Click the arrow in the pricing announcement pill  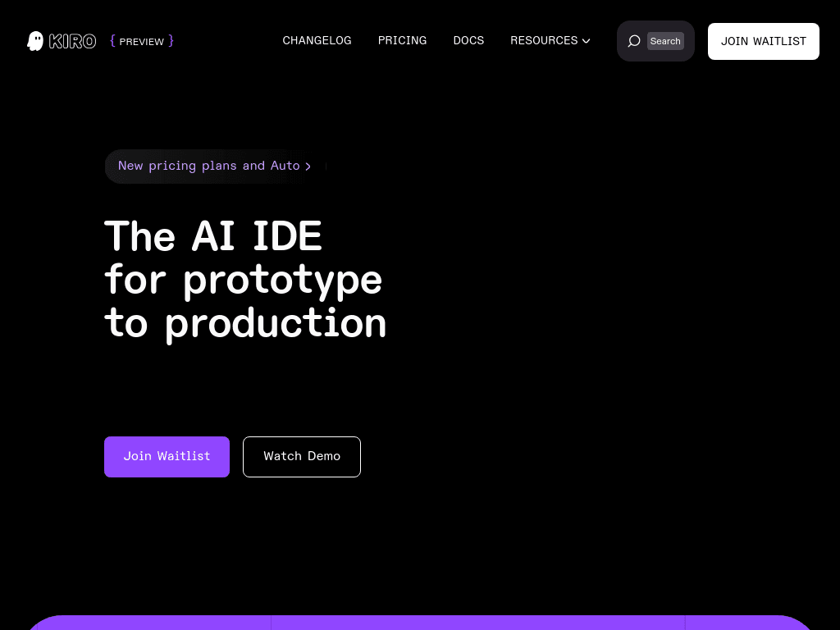point(308,167)
